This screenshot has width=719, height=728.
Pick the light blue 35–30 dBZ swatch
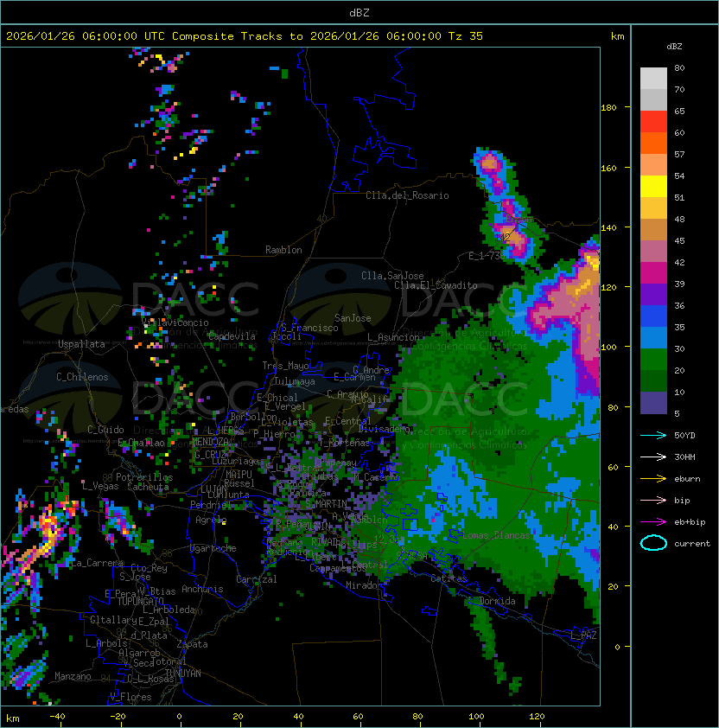point(653,338)
